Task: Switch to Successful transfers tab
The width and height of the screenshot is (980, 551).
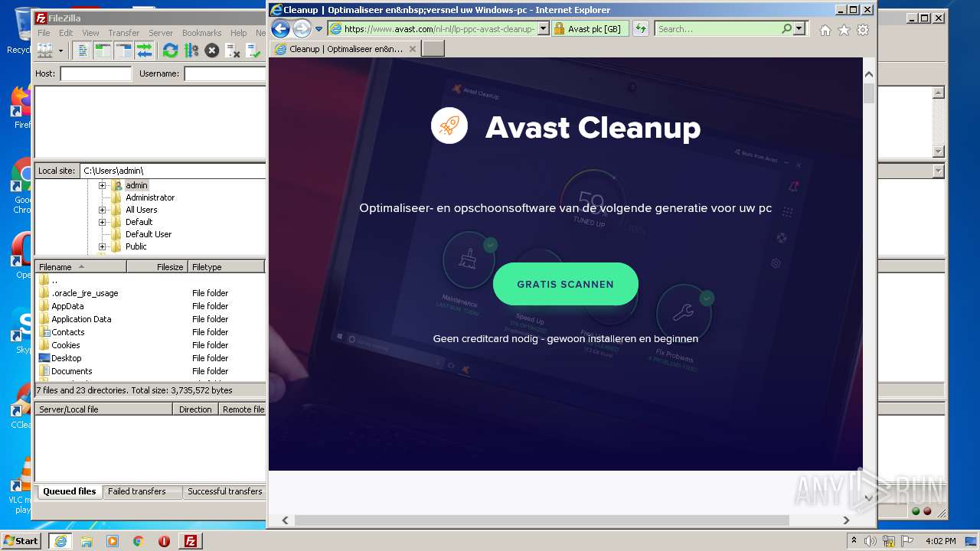Action: pos(225,491)
